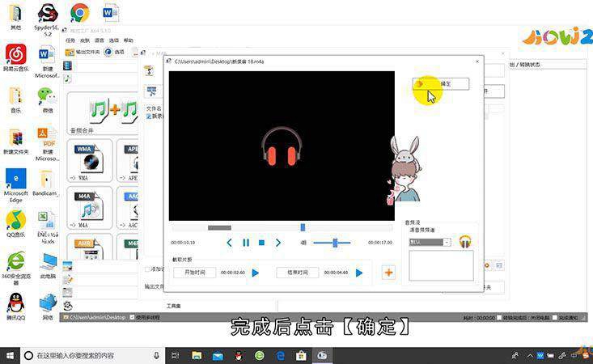The width and height of the screenshot is (593, 364).
Task: Open the 皮肤 menu in Format Factory
Action: point(85,40)
